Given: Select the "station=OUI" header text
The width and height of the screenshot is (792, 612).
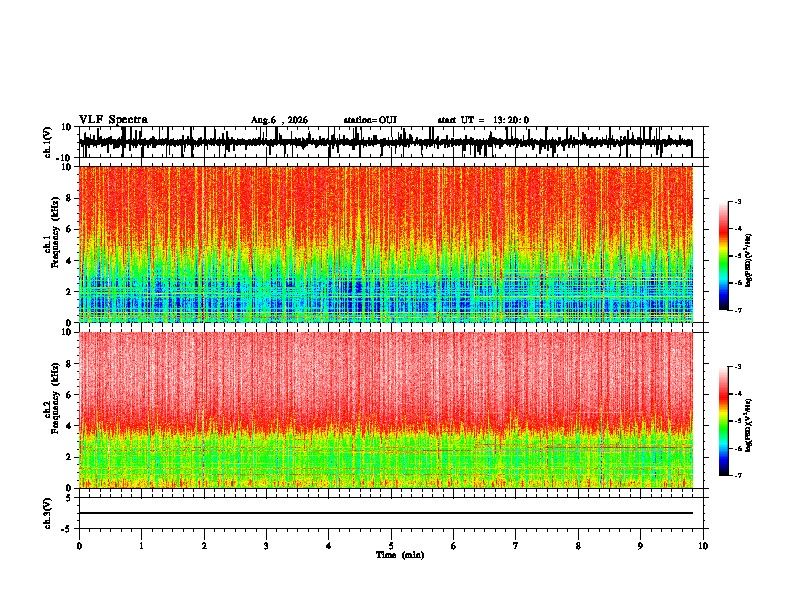Looking at the screenshot, I should pyautogui.click(x=370, y=120).
